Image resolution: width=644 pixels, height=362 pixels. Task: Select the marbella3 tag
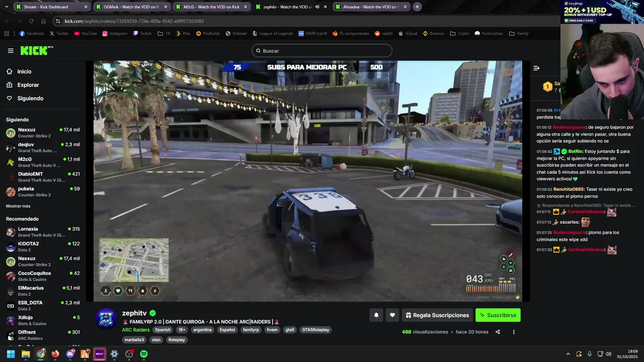pyautogui.click(x=134, y=340)
